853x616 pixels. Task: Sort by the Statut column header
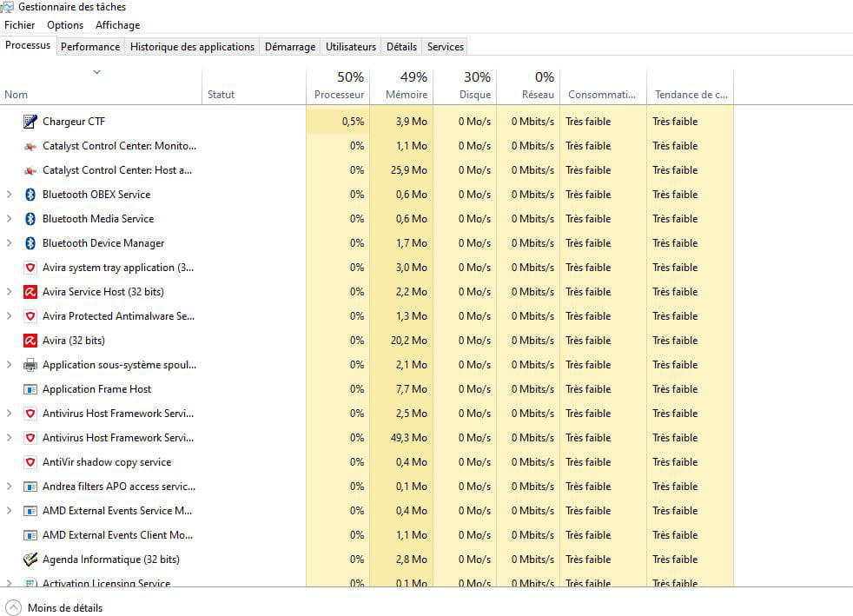254,86
